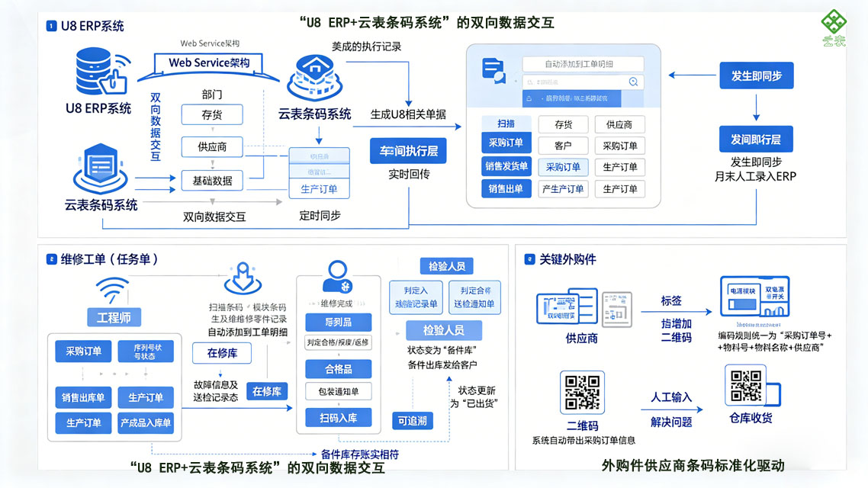Click the text 月末人工录入ERP
Image resolution: width=868 pixels, height=488 pixels.
(755, 176)
